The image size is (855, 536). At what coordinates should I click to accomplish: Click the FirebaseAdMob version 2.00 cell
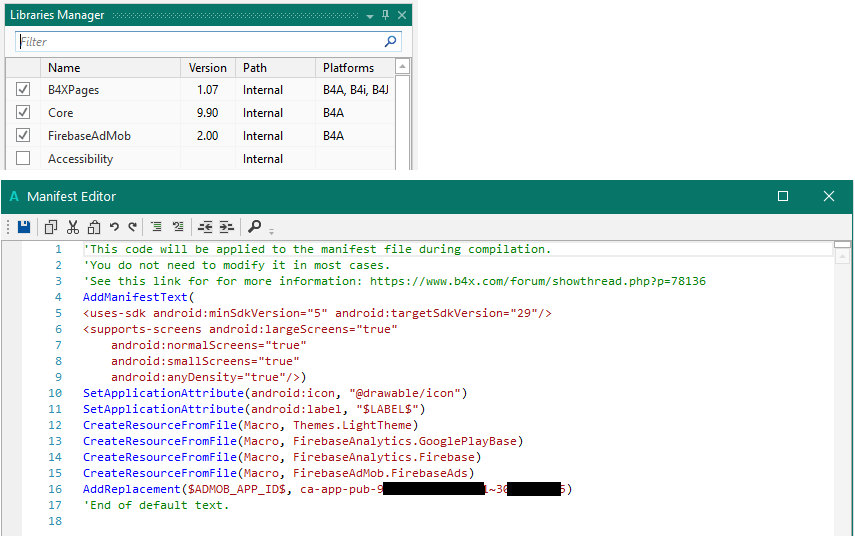click(x=207, y=136)
